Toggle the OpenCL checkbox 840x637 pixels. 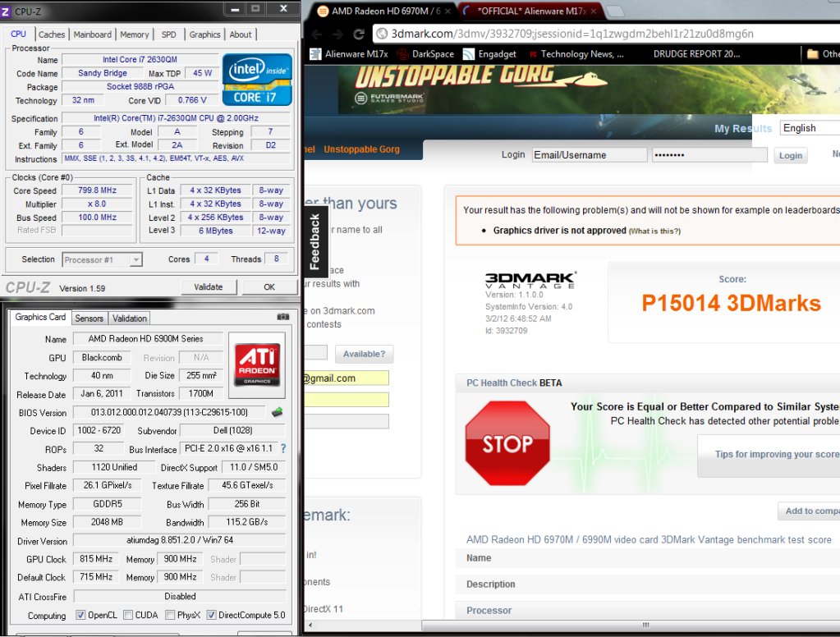(80, 615)
